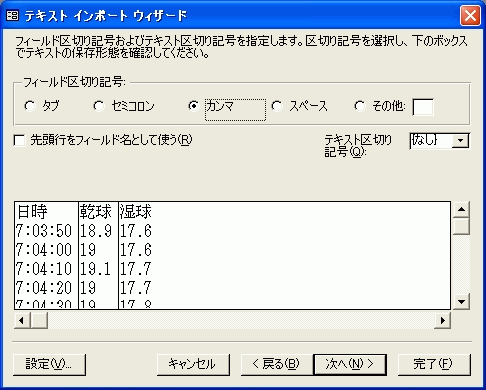Click the preview vertical scrollbar down arrow

pyautogui.click(x=462, y=302)
